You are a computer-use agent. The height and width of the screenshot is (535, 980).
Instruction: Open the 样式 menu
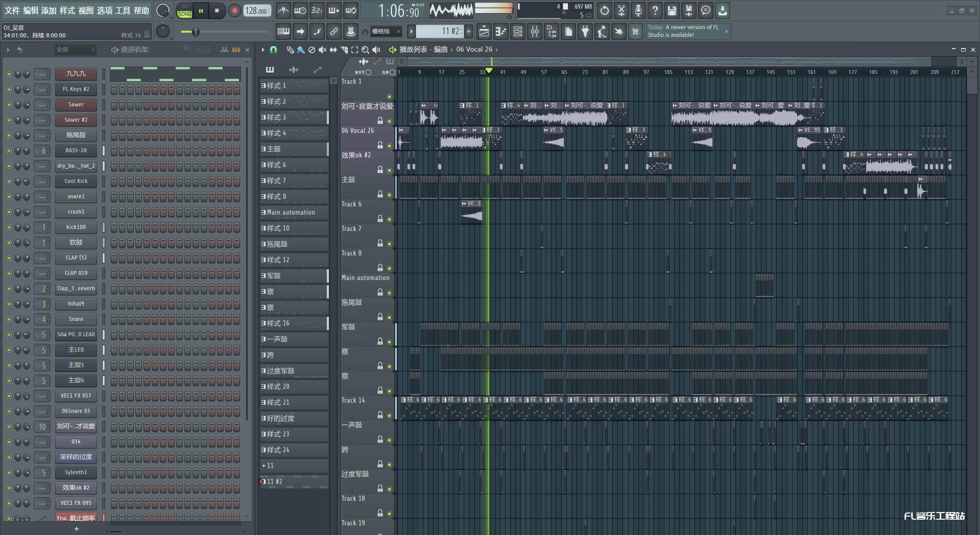click(x=67, y=10)
